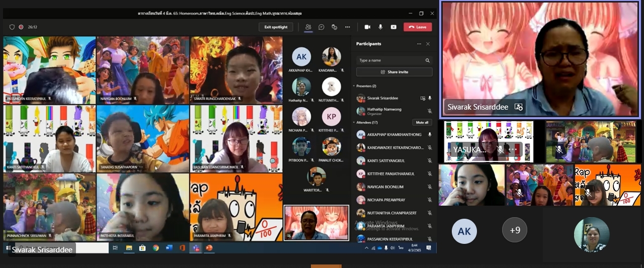This screenshot has width=644, height=268.
Task: Click the Type a name search field
Action: click(390, 60)
